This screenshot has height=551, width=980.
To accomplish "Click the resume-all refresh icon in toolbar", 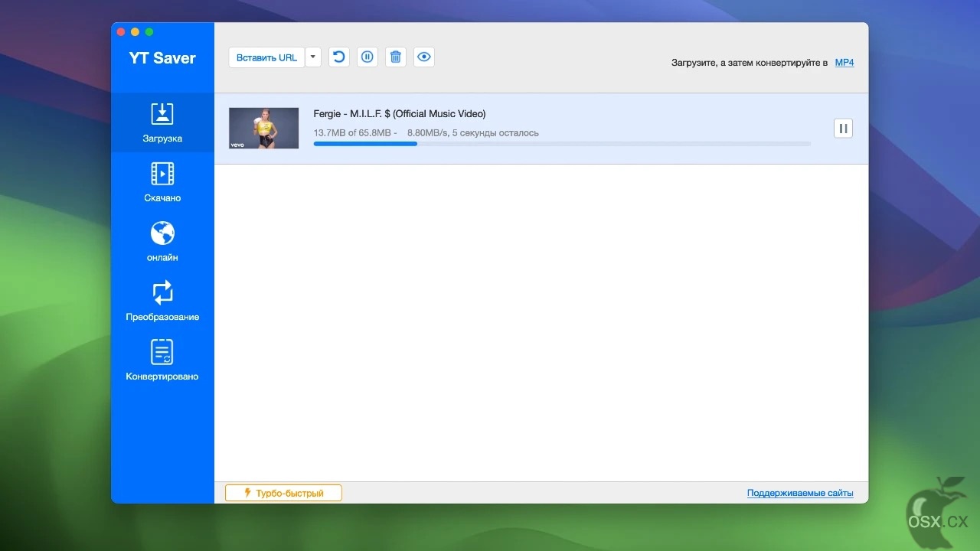I will pyautogui.click(x=339, y=57).
